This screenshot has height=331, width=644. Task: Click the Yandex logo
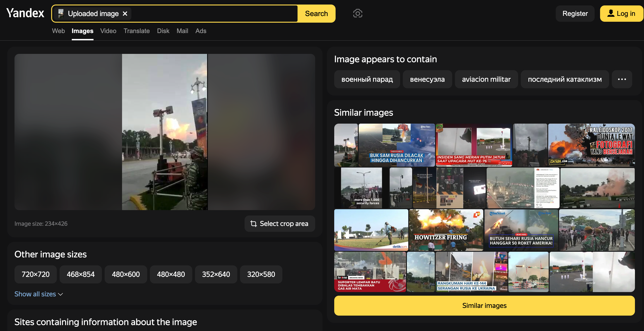click(x=25, y=13)
